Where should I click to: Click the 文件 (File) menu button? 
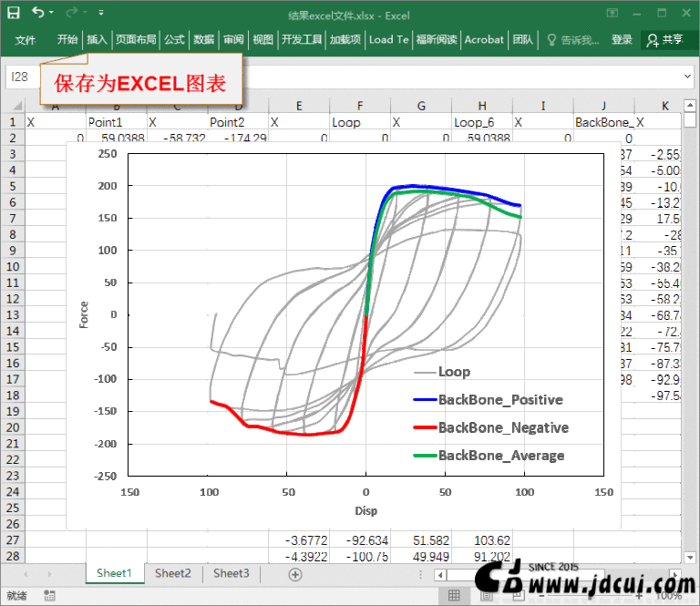(x=26, y=39)
